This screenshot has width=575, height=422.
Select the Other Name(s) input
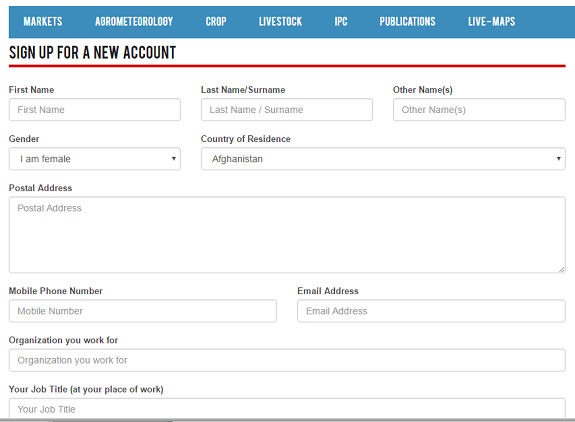(x=479, y=110)
